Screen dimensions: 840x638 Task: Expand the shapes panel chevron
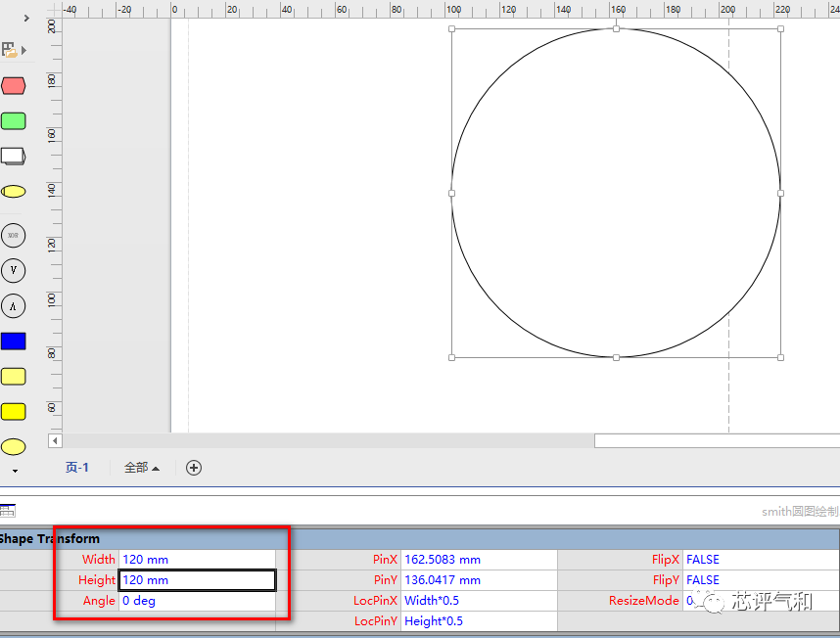(26, 19)
